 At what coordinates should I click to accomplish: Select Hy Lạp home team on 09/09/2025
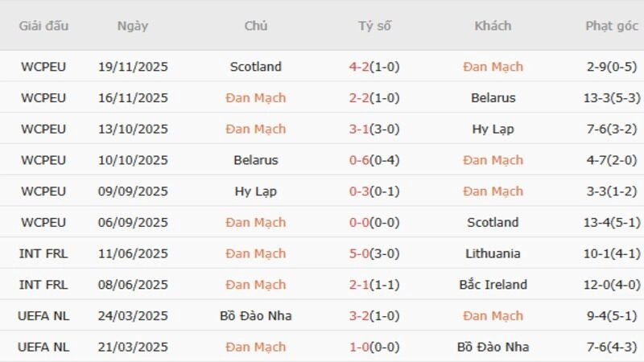[255, 191]
